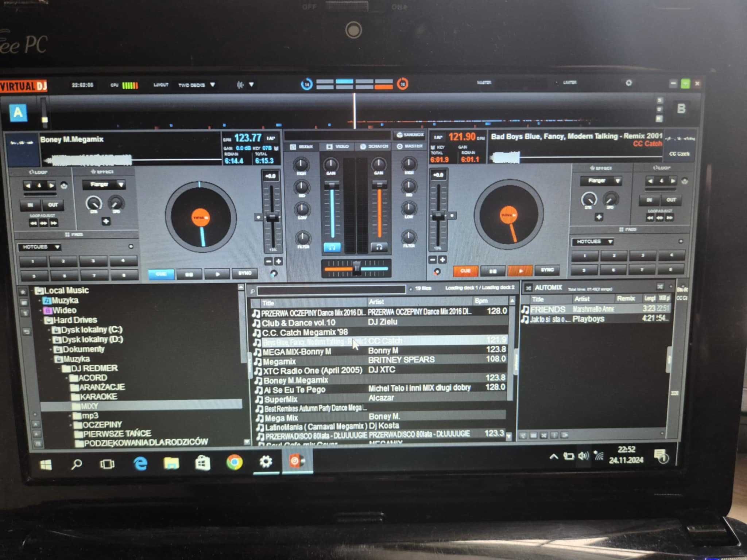Click the browser search field
The width and height of the screenshot is (747, 560).
click(x=331, y=290)
